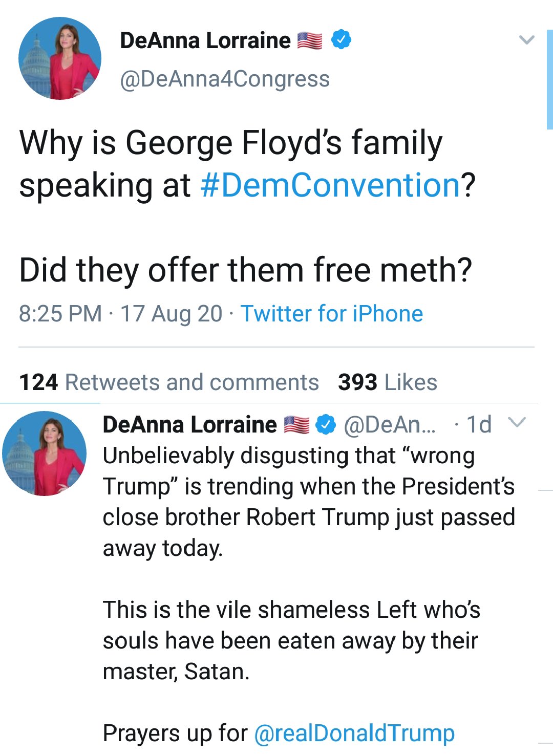Click the Twitter for iPhone source link

point(332,314)
